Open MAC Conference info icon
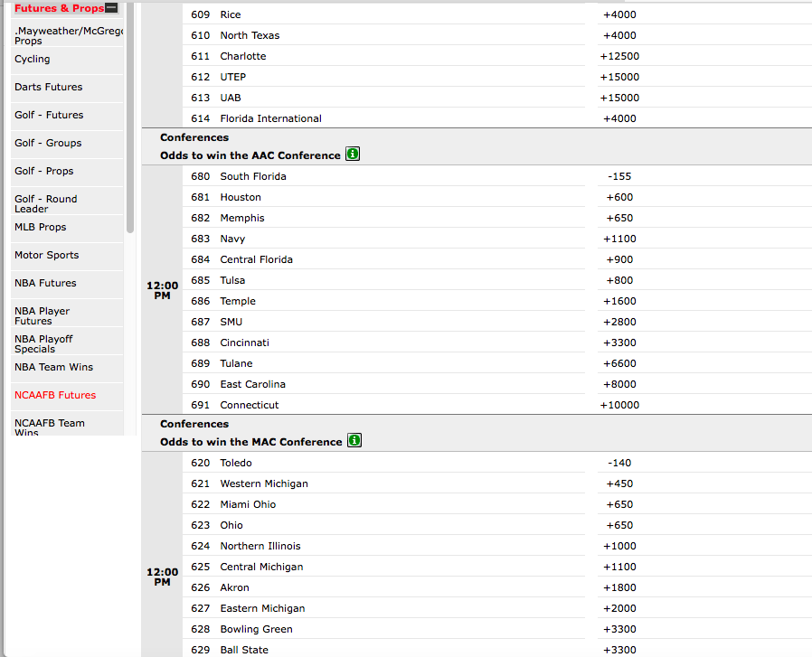 click(354, 441)
